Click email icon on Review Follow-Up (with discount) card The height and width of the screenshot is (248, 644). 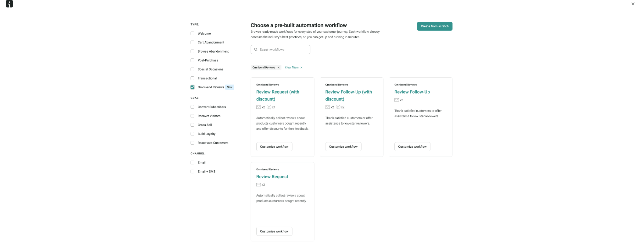point(328,107)
